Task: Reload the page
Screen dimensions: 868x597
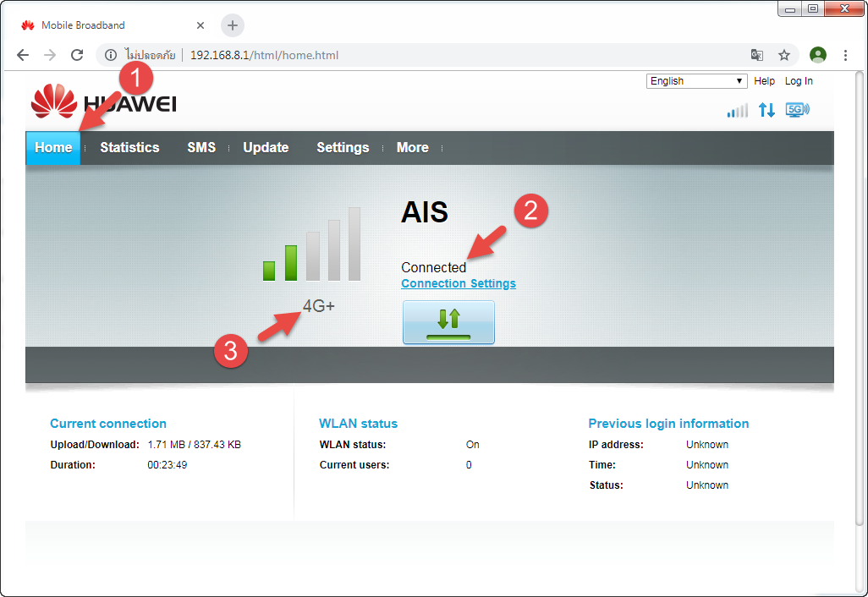Action: [x=77, y=55]
